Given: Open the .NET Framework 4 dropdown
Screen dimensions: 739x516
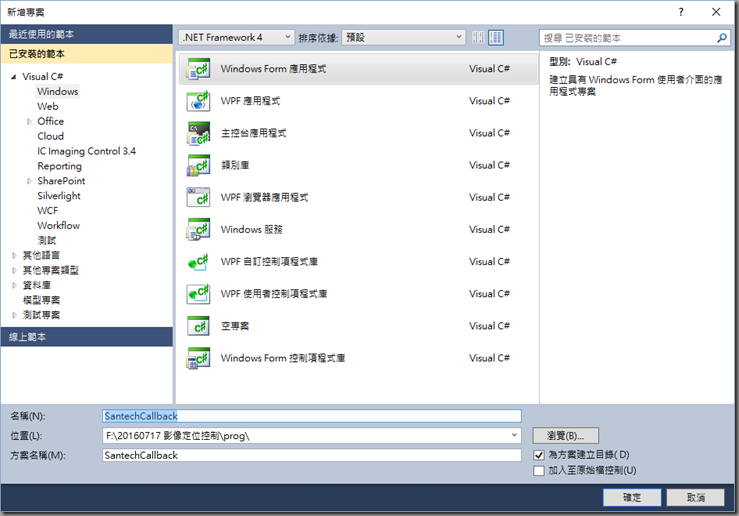Looking at the screenshot, I should pos(237,37).
